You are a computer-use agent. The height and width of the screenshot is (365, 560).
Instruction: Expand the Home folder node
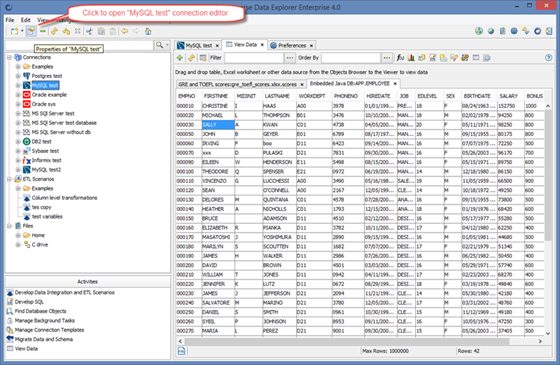point(18,235)
